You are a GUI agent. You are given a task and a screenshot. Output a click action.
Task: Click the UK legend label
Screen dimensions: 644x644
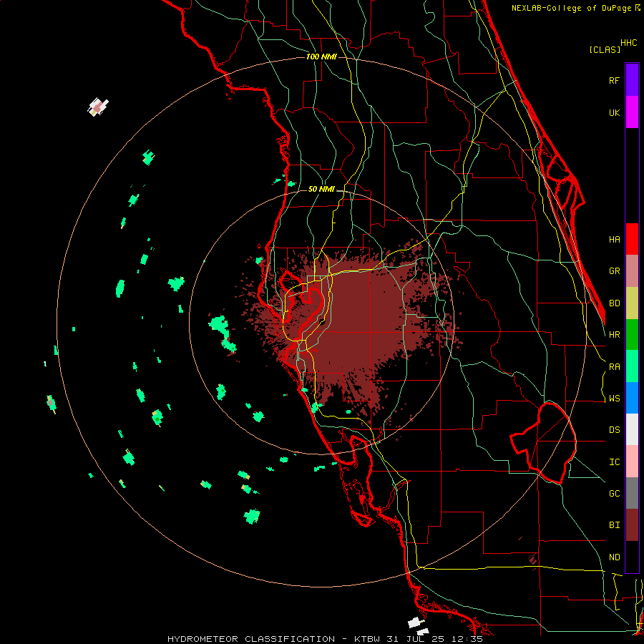[x=615, y=112]
